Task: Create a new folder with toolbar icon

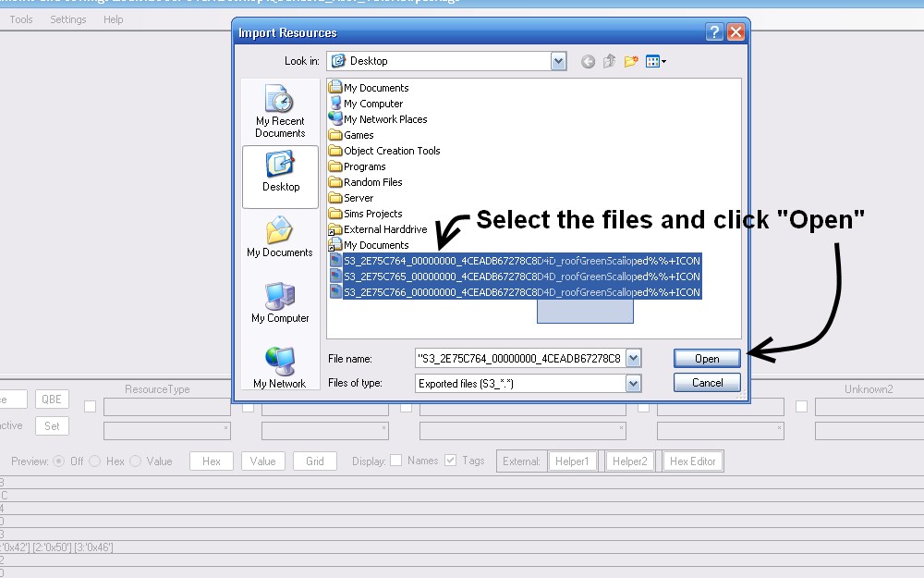Action: pyautogui.click(x=631, y=61)
